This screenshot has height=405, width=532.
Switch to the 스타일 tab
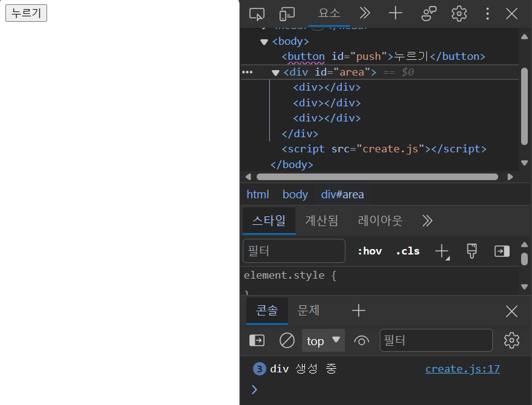(x=269, y=221)
